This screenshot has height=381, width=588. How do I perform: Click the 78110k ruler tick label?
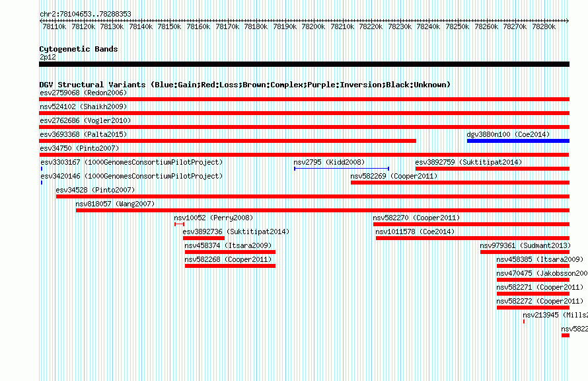coord(54,26)
